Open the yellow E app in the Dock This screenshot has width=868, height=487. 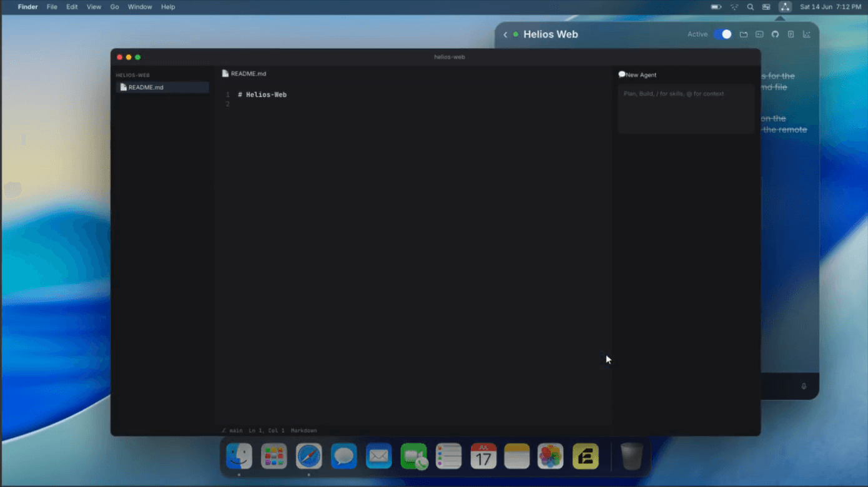tap(586, 456)
